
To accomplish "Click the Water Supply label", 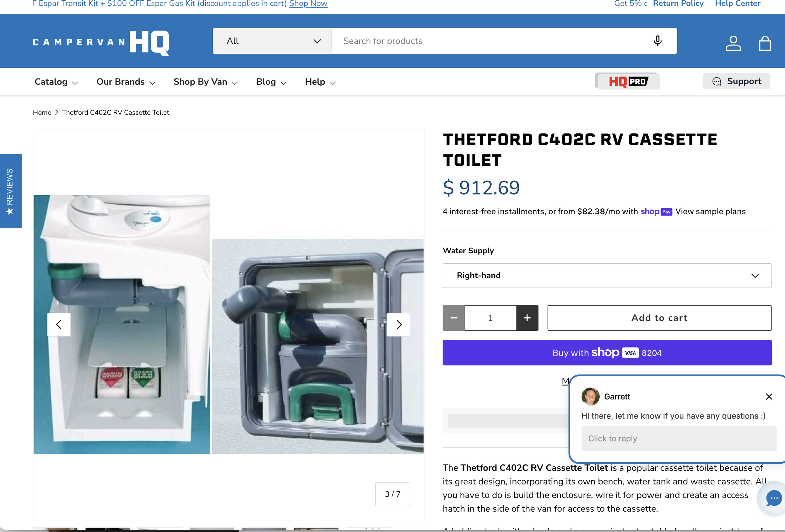I will click(468, 250).
